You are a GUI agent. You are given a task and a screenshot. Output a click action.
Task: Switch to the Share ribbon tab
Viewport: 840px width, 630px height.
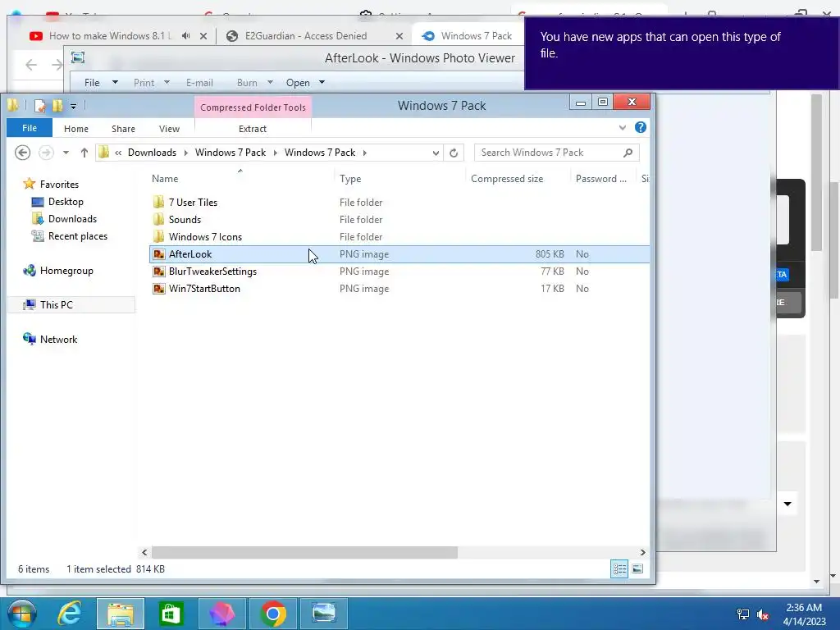coord(123,129)
